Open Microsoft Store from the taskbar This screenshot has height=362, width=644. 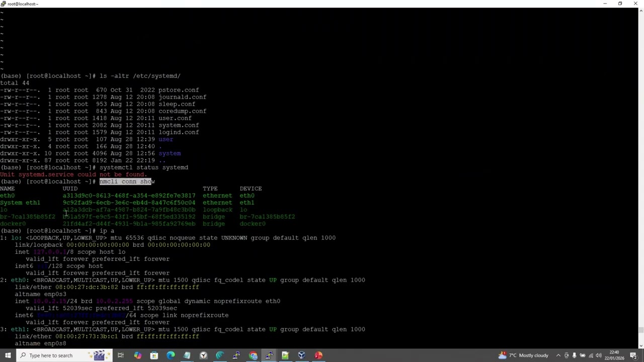coord(154,355)
